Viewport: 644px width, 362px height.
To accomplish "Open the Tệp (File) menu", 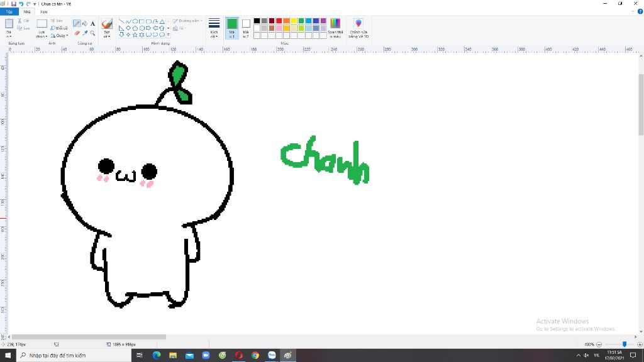I will coord(9,12).
